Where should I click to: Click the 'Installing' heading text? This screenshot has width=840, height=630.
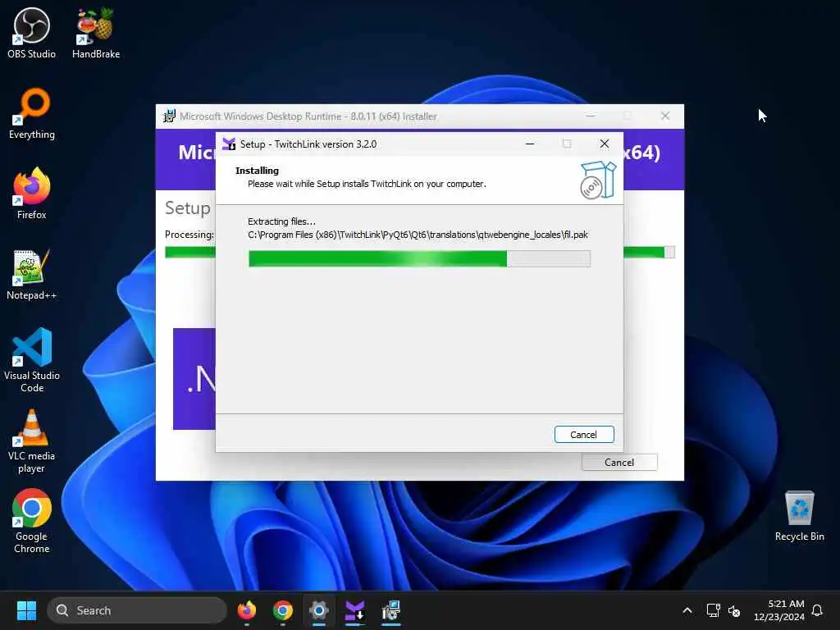257,171
